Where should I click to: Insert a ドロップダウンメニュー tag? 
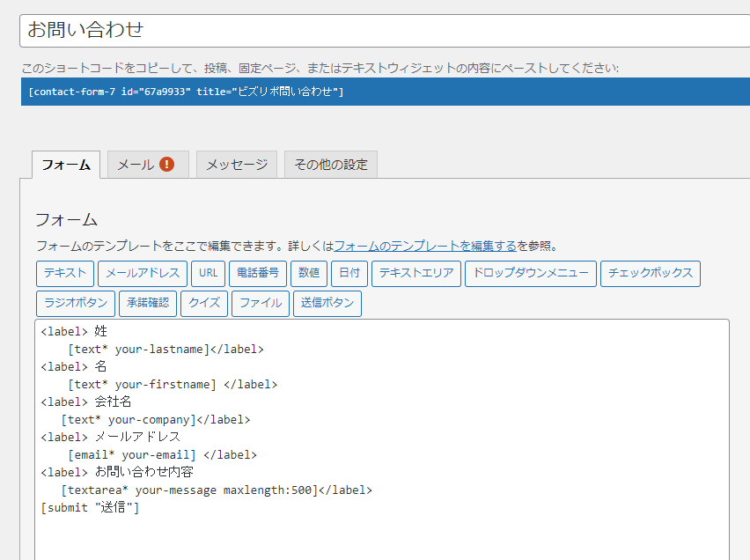(x=531, y=273)
